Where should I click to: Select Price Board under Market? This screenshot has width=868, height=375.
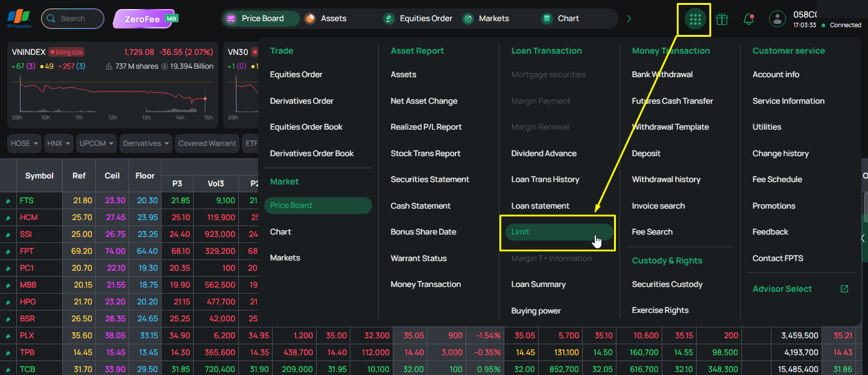[x=318, y=206]
